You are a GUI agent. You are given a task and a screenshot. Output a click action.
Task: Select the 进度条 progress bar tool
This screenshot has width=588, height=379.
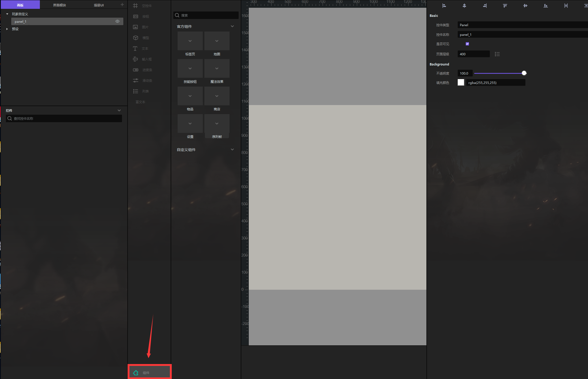pyautogui.click(x=143, y=70)
